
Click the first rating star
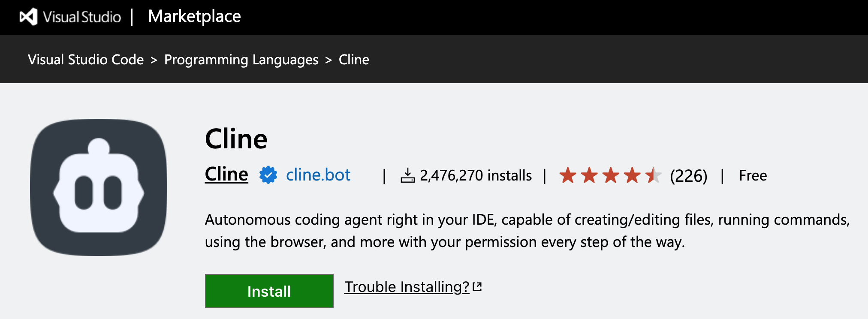568,175
